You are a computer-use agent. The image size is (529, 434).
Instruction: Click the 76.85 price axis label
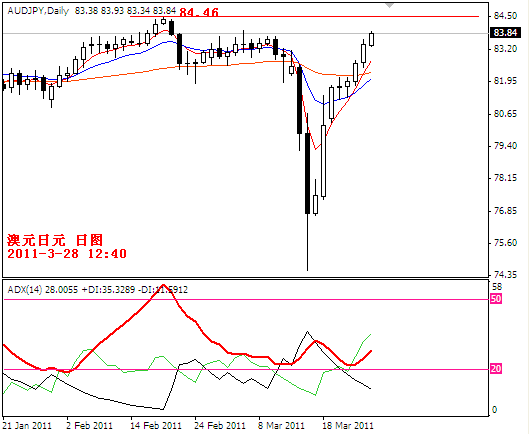click(x=505, y=211)
